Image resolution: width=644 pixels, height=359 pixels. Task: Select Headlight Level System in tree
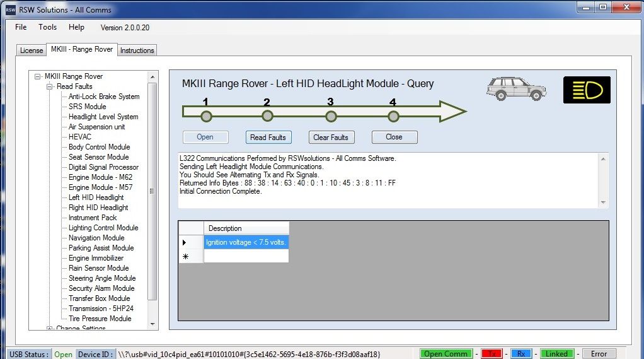[x=103, y=117]
